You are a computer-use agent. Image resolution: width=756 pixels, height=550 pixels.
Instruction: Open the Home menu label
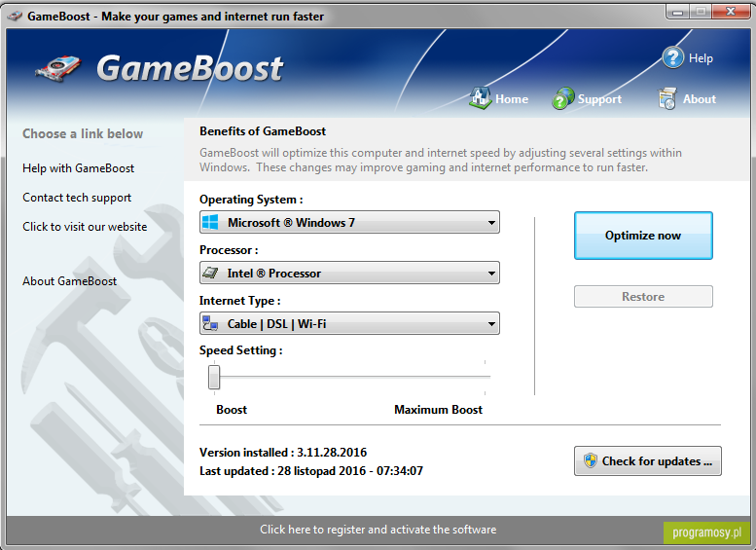512,99
